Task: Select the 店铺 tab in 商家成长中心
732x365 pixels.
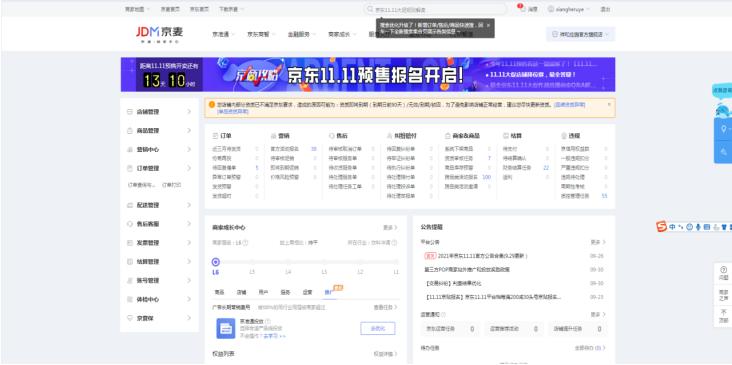Action: 241,292
